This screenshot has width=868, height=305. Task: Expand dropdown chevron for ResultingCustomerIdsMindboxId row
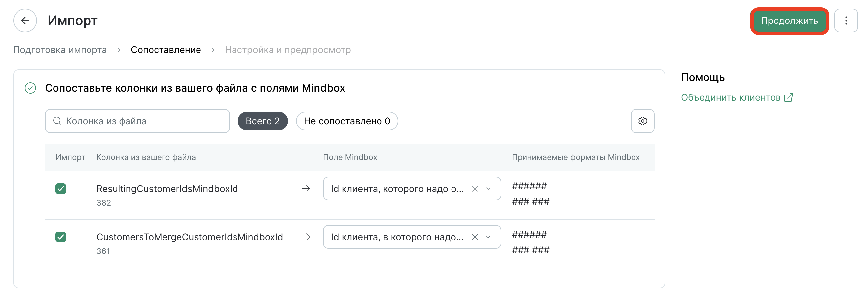tap(488, 189)
